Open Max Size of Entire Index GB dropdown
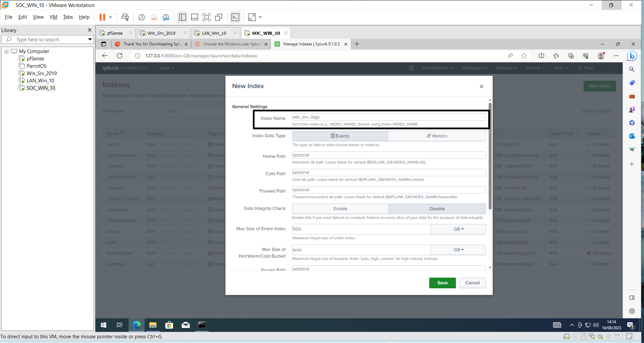The image size is (644, 343). (x=458, y=229)
